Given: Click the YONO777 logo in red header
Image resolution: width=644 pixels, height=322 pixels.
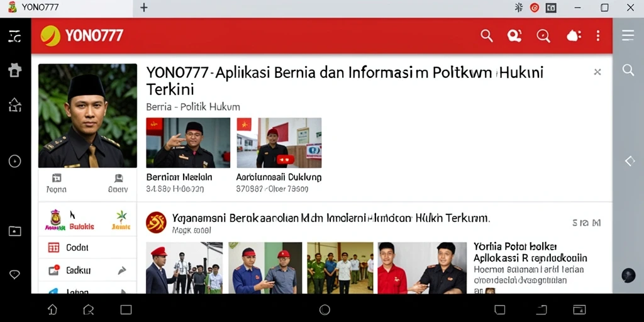Looking at the screenshot, I should 82,36.
